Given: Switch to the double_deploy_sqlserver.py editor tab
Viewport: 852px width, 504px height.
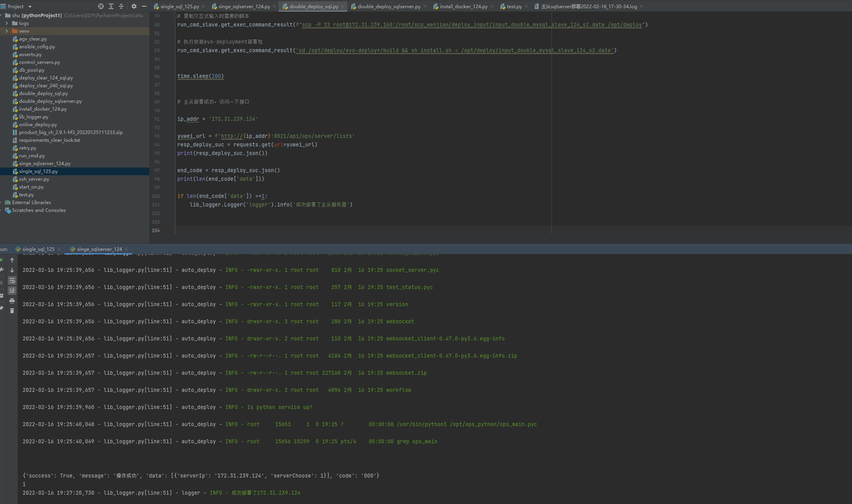Looking at the screenshot, I should point(389,7).
